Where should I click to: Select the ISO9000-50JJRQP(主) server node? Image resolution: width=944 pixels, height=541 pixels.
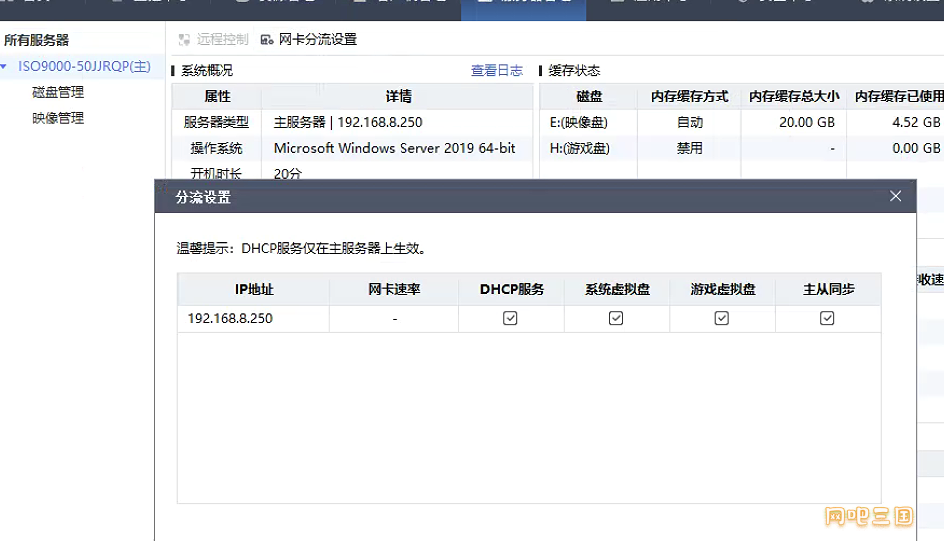tap(84, 67)
